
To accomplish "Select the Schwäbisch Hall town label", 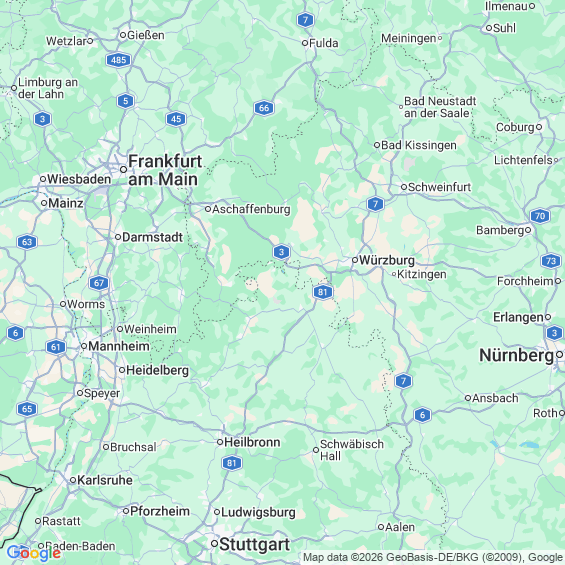I will click(352, 450).
